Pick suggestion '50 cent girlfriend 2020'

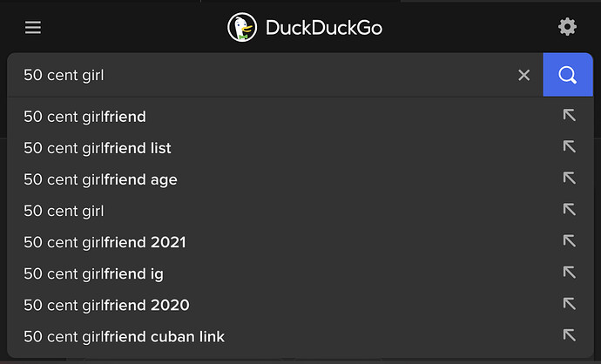(300, 305)
